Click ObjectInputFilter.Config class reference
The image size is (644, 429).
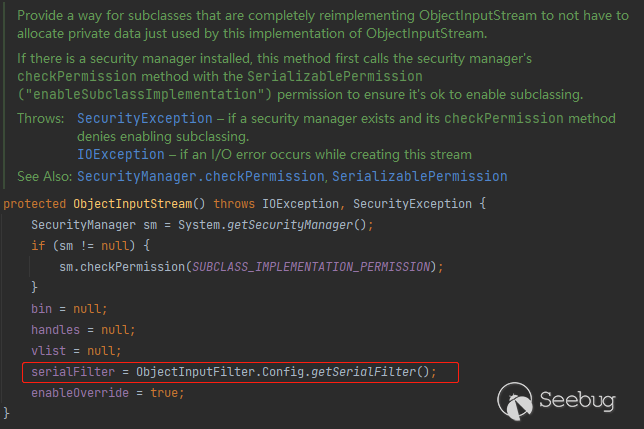pyautogui.click(x=220, y=372)
